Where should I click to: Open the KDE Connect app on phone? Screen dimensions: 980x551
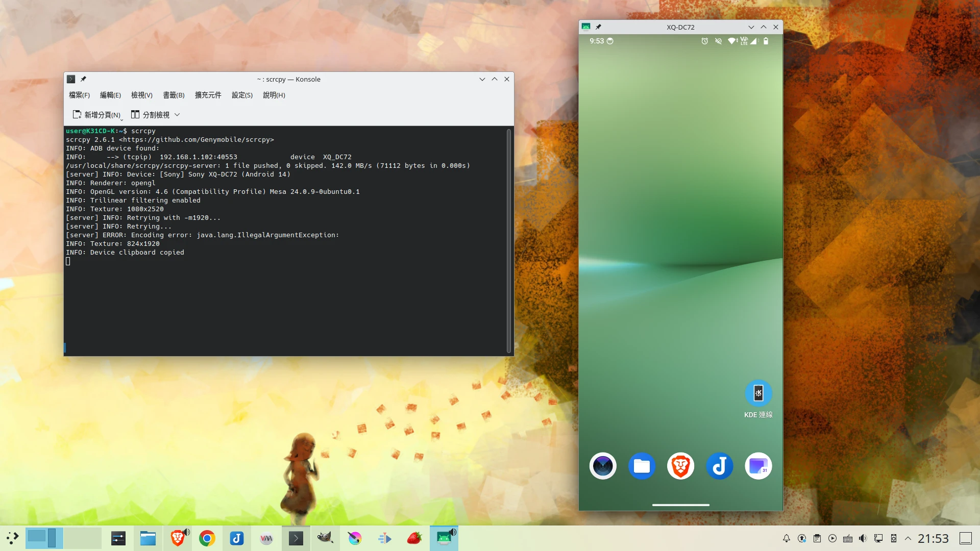point(758,393)
